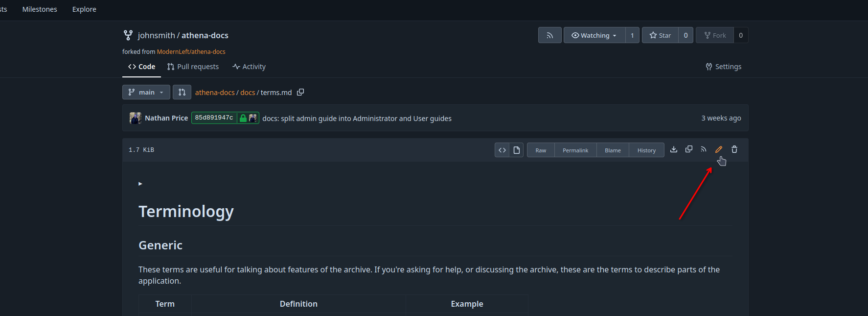Open the file RSS feed icon next to copy
Viewport: 868px width, 316px height.
coord(704,149)
